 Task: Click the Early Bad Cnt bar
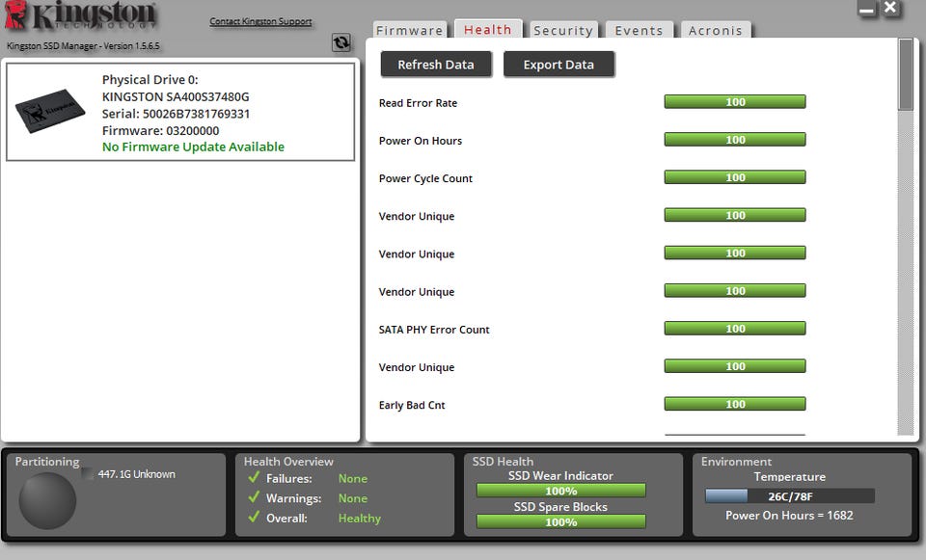click(735, 404)
